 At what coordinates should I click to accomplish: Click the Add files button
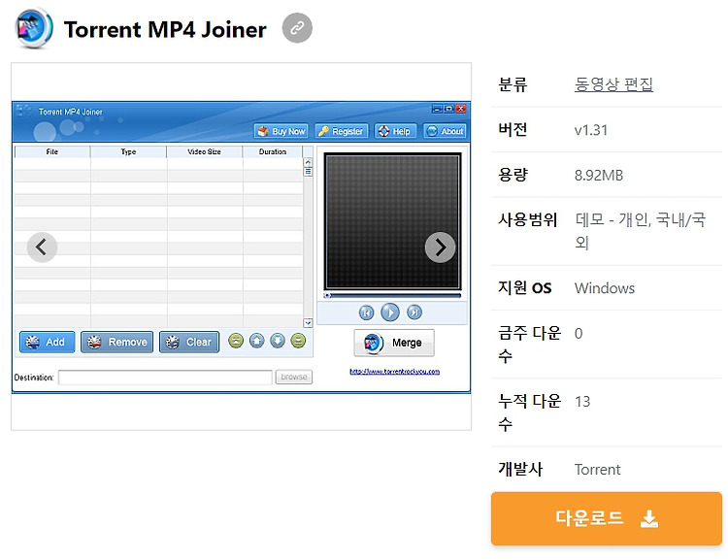(x=47, y=343)
